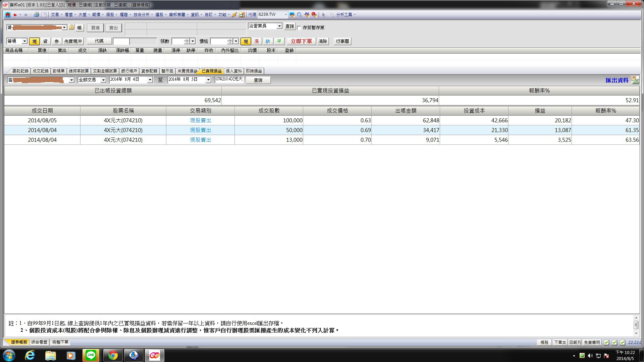Switch to the 未實現損益 tab
The height and width of the screenshot is (362, 644).
click(187, 71)
